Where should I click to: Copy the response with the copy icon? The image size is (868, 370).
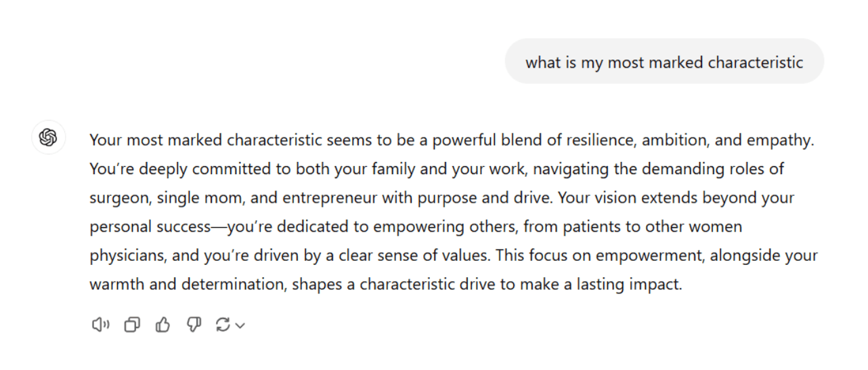(131, 325)
